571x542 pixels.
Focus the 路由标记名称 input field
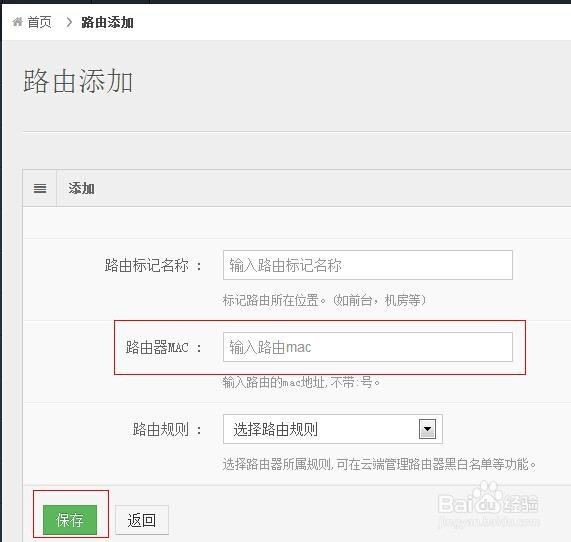coord(368,265)
